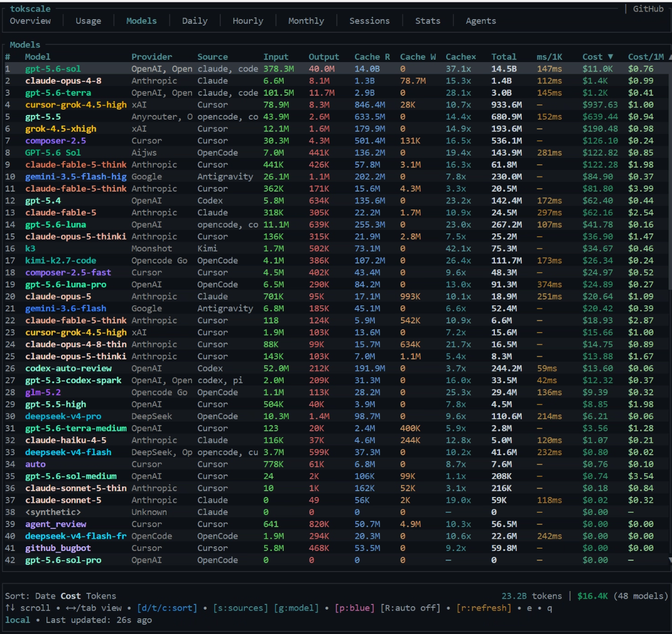
Task: Switch to the Usage tab
Action: 88,21
